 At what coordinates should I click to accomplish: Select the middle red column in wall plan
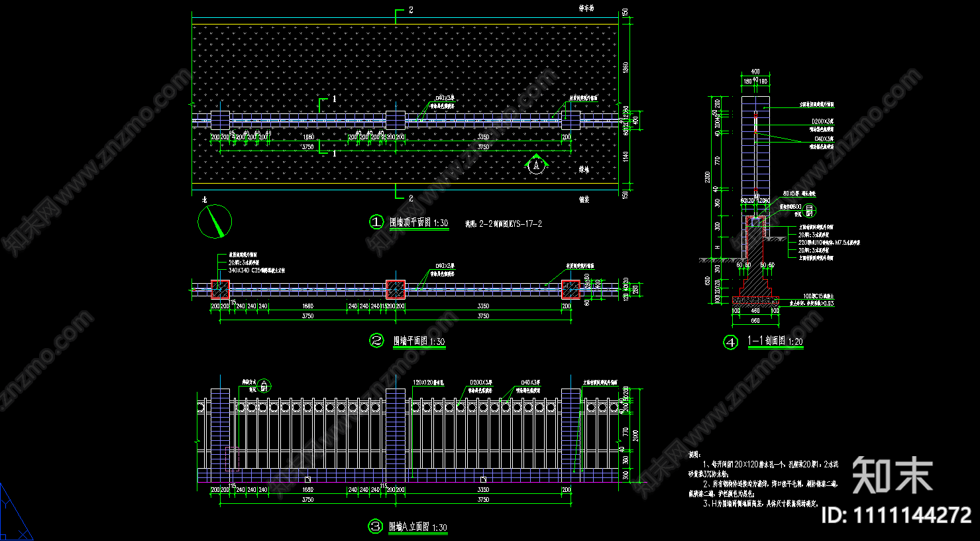396,289
